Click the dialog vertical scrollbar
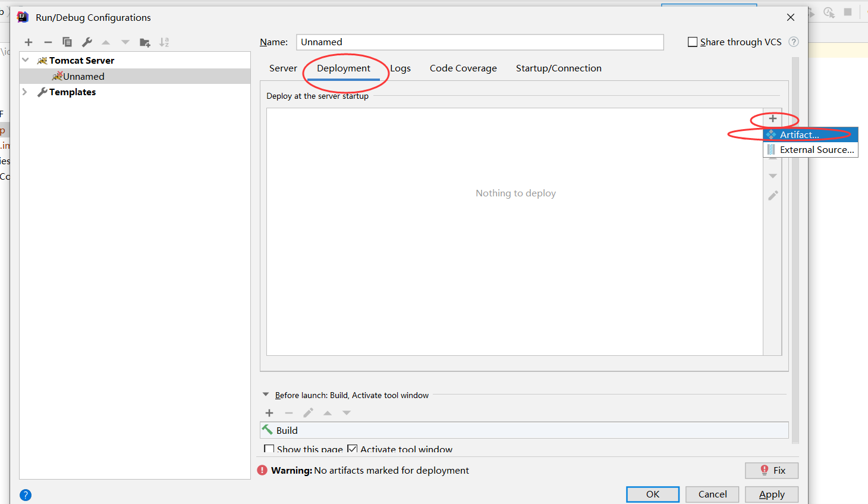This screenshot has width=868, height=504. pyautogui.click(x=795, y=251)
